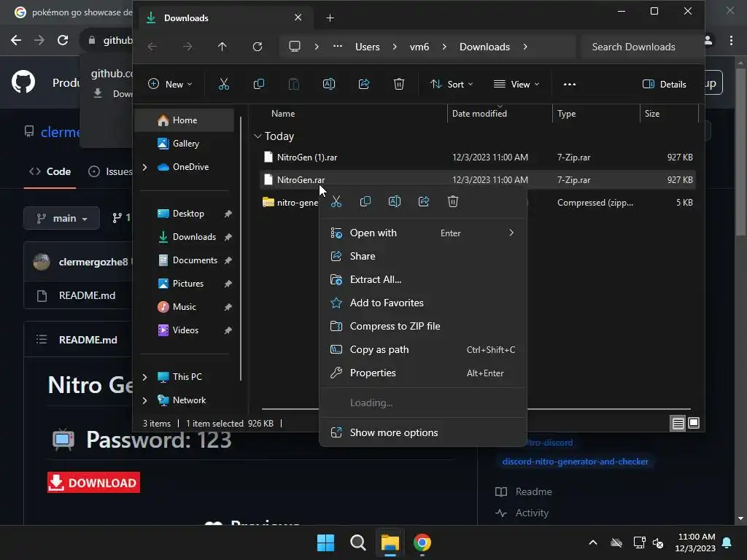
Task: Collapse the Today group
Action: [x=258, y=136]
